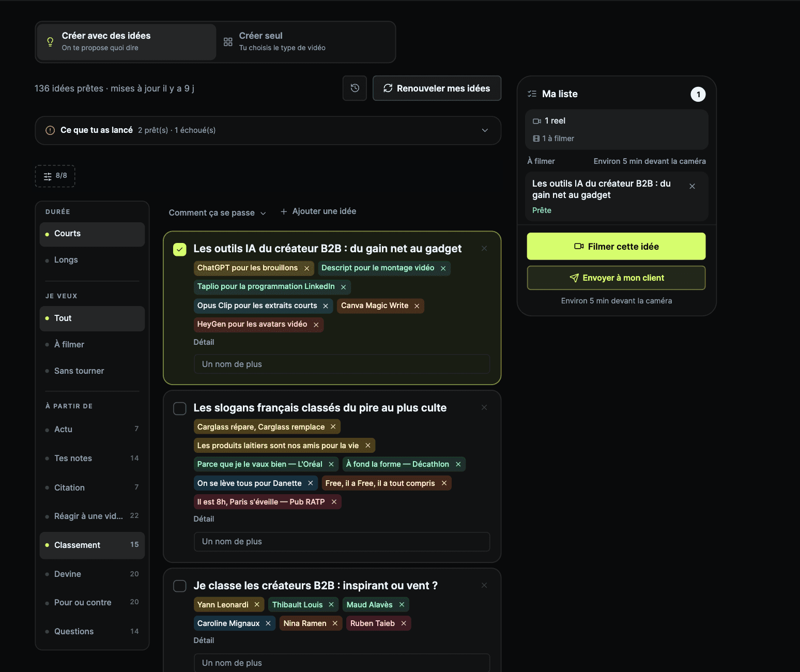Check the Je classe les créateurs B2B idea
Screen dimensions: 800x672
(x=180, y=586)
